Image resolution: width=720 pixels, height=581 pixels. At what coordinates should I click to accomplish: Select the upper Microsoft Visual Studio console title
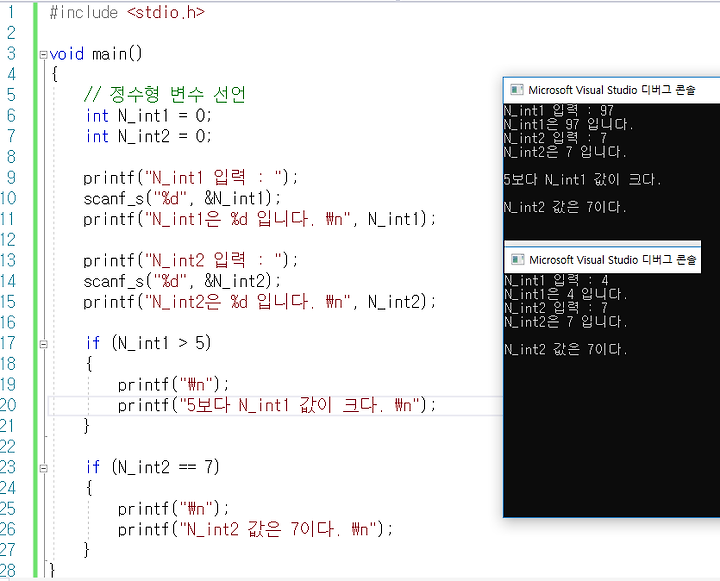(612, 90)
